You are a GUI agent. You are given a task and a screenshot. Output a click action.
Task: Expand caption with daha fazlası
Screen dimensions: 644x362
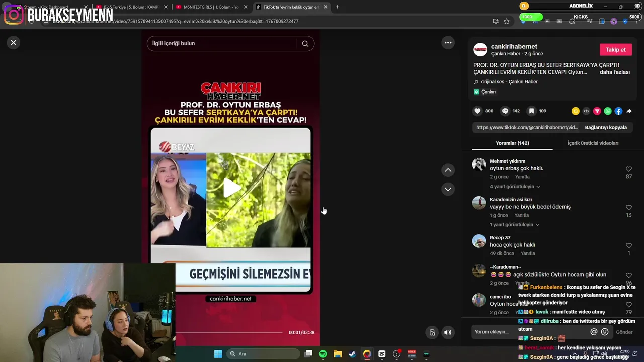click(614, 72)
